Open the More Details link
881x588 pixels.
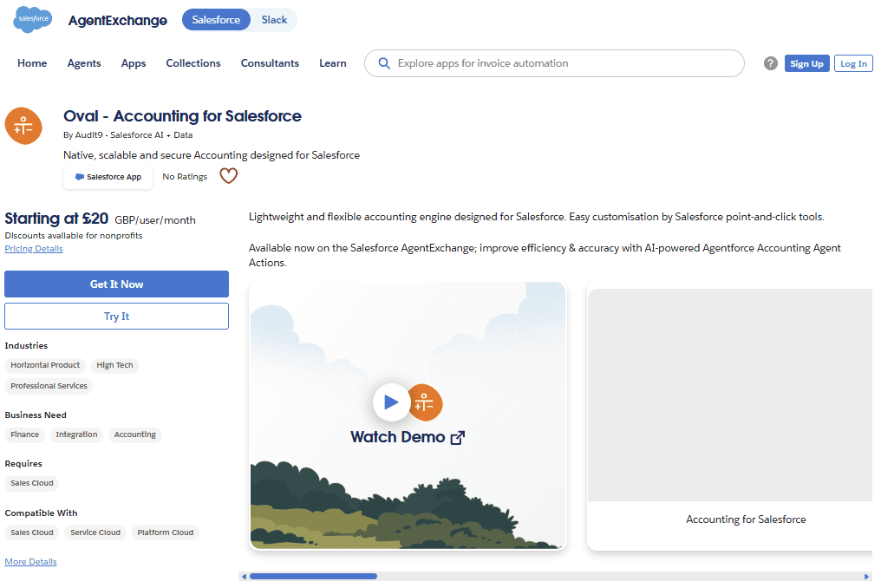pyautogui.click(x=31, y=562)
